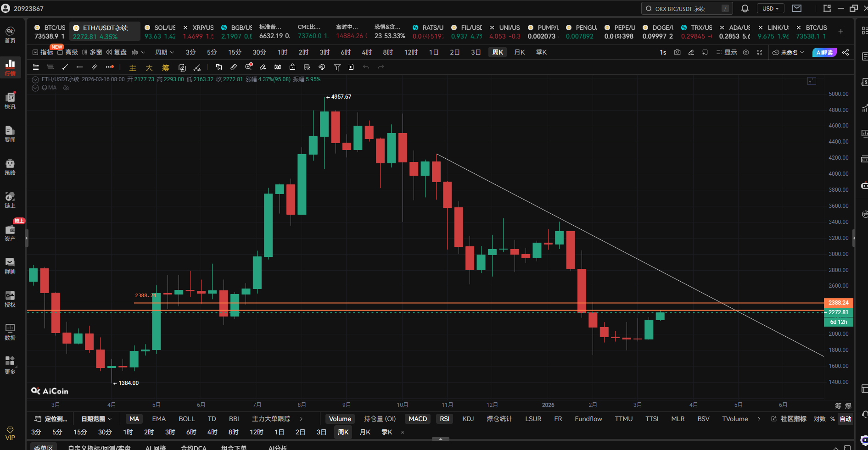This screenshot has width=868, height=450.
Task: Open the 群聊 group chat sidebar section
Action: [x=10, y=265]
